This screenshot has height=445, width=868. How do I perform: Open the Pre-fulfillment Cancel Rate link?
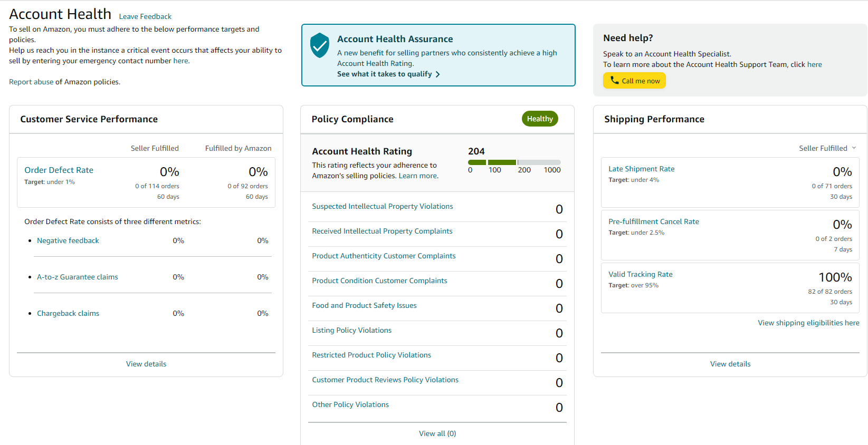(x=654, y=221)
